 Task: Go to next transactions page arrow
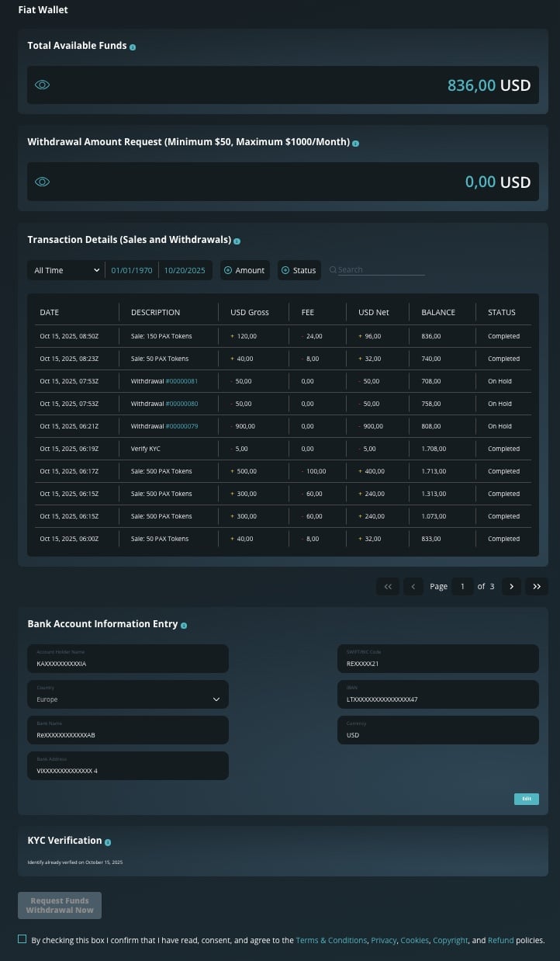[511, 587]
